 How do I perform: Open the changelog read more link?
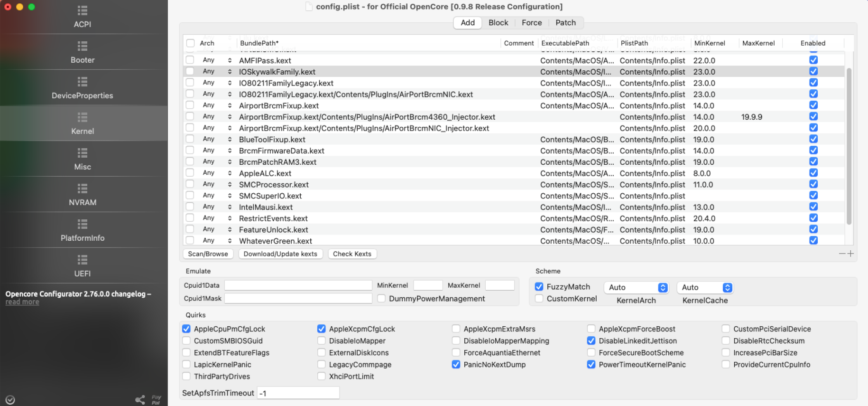(22, 302)
